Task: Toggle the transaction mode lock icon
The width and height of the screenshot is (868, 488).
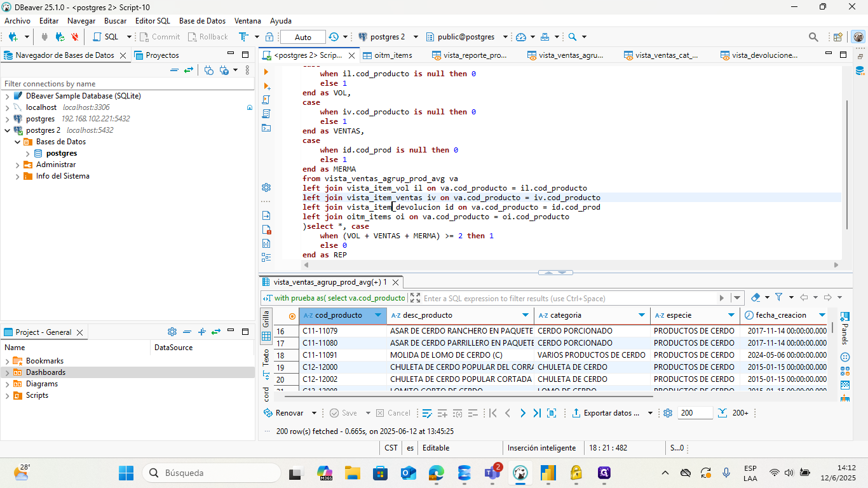Action: point(269,37)
